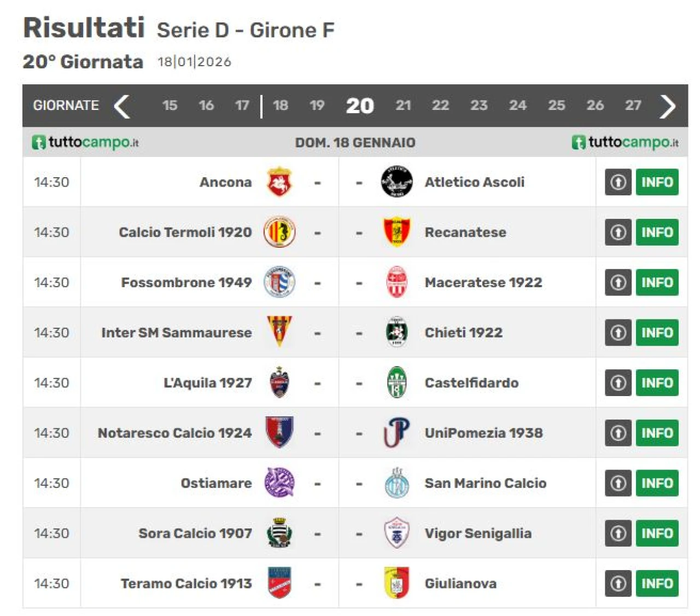Click the Recanatese team crest
This screenshot has height=616, width=700.
click(396, 232)
